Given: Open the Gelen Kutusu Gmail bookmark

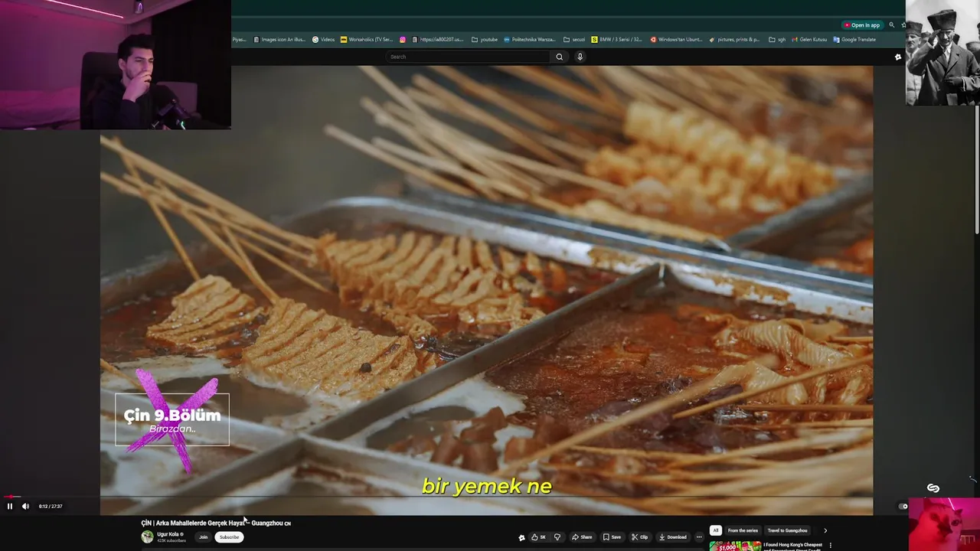Looking at the screenshot, I should coord(809,40).
